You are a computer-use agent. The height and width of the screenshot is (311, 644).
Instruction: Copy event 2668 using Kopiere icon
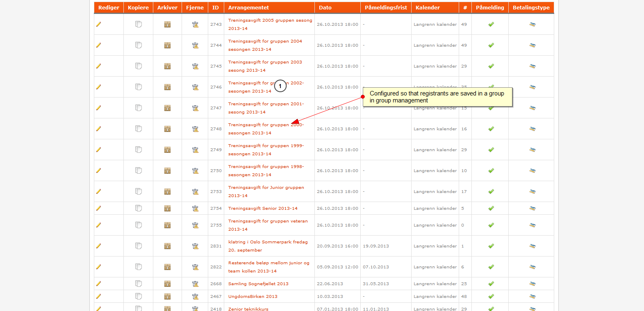pos(139,284)
